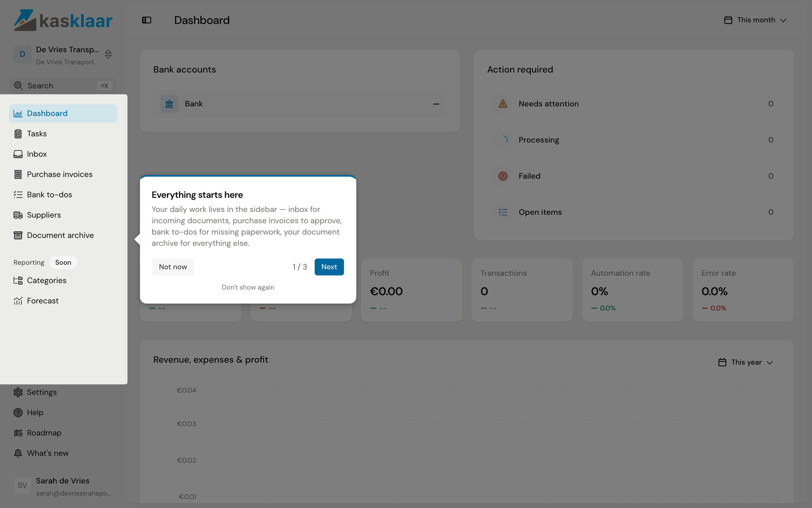Click the Document archive box icon
The height and width of the screenshot is (508, 812).
18,235
